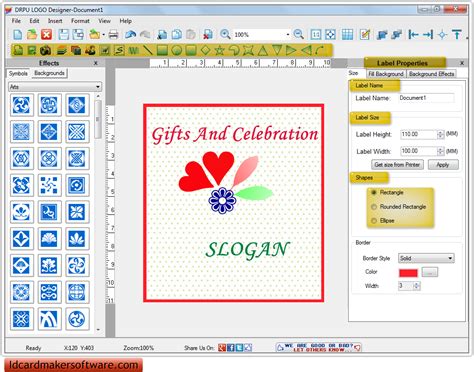The image size is (474, 372).
Task: Click the Apply button
Action: point(443,165)
